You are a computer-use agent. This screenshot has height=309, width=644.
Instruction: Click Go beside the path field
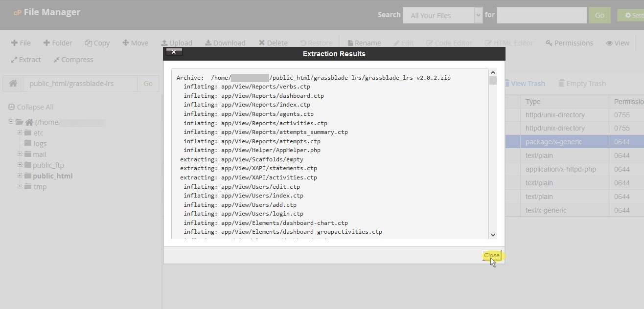(148, 84)
